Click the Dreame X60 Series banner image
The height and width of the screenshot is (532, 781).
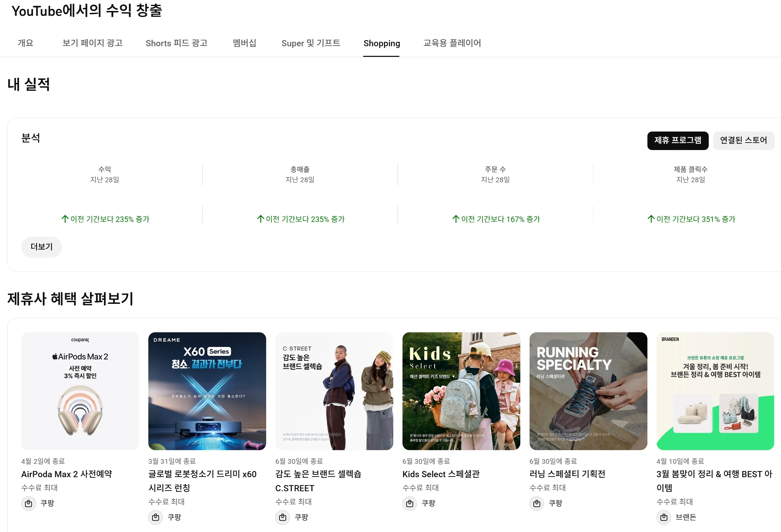[207, 391]
